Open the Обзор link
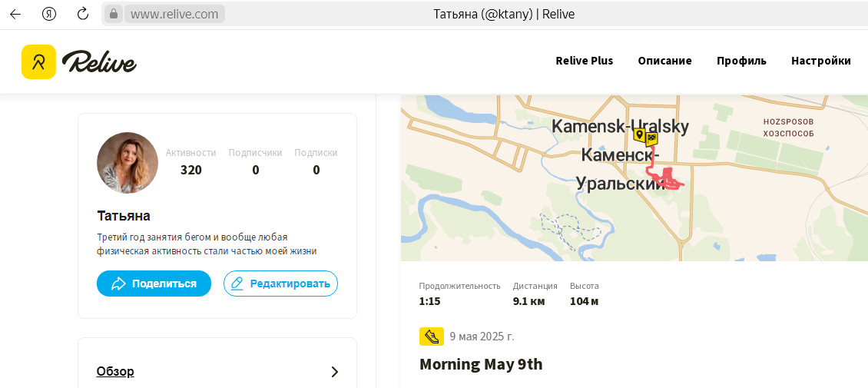This screenshot has width=868, height=388. [115, 371]
